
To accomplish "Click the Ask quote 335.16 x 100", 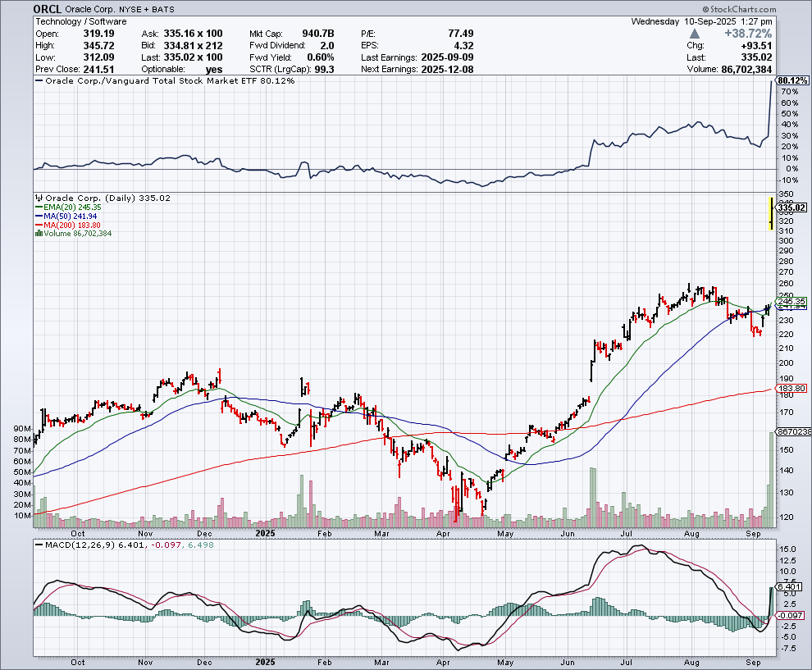I will pyautogui.click(x=194, y=34).
